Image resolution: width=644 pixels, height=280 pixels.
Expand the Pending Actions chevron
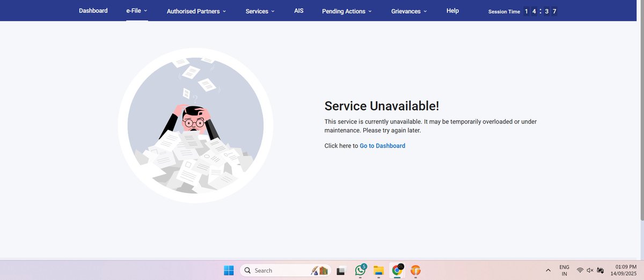tap(370, 11)
